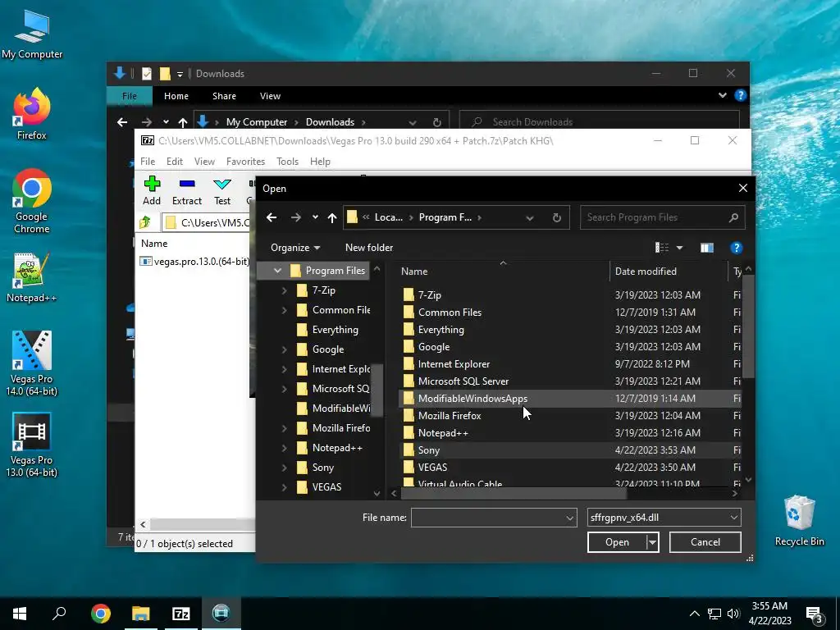
Task: Click the file list horizontal scrollbar
Action: click(514, 493)
